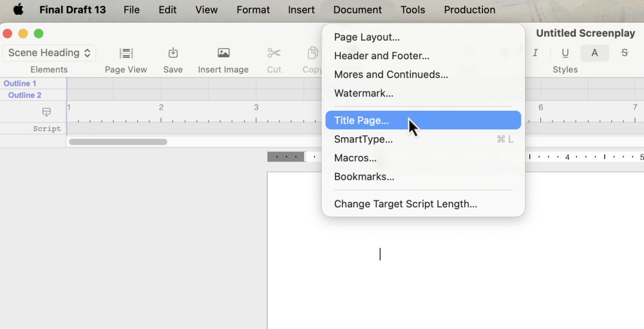Close the open Document menu
Viewport: 644px width, 329px height.
pyautogui.click(x=357, y=10)
